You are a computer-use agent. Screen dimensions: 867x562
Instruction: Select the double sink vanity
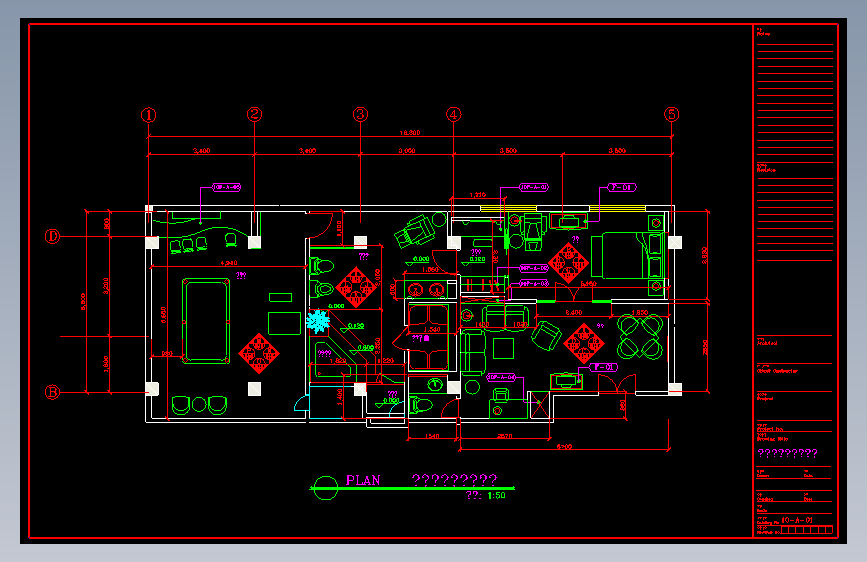pyautogui.click(x=426, y=289)
